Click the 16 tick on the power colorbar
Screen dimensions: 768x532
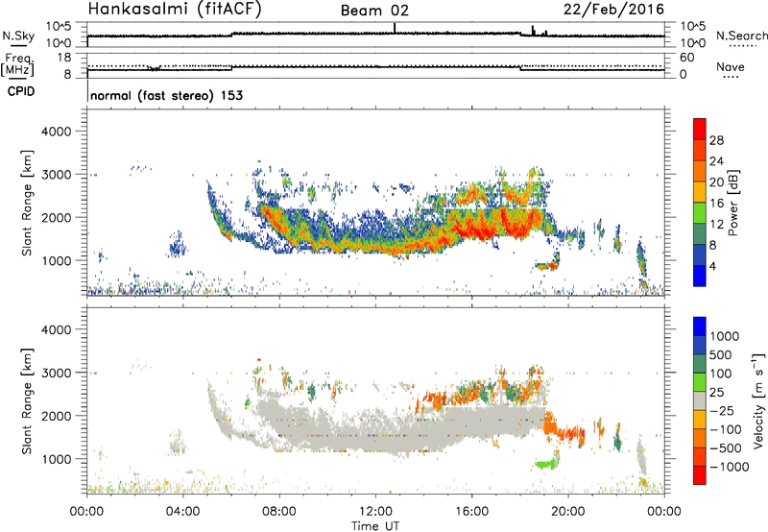pos(716,204)
